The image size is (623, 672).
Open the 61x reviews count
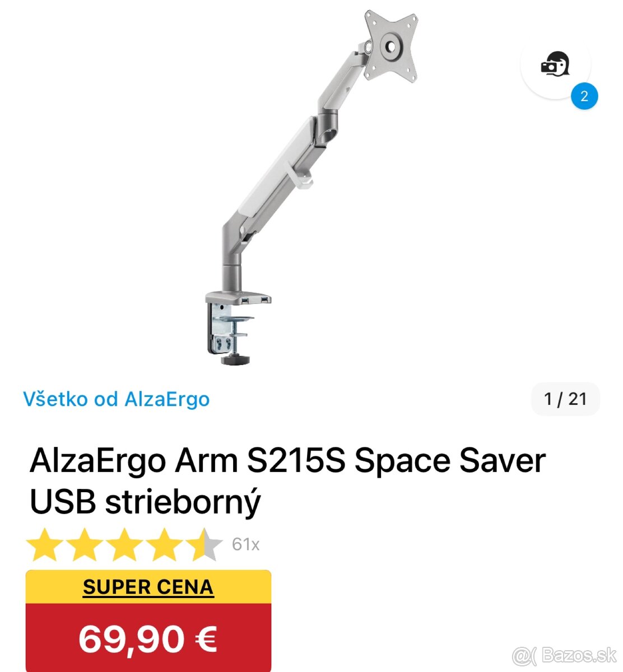(x=245, y=544)
